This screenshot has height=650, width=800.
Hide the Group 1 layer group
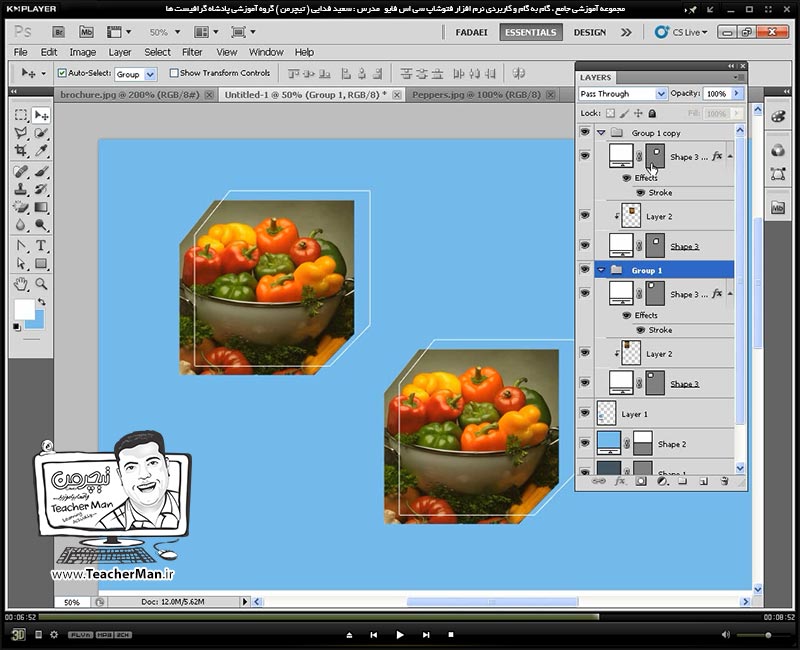click(x=585, y=269)
